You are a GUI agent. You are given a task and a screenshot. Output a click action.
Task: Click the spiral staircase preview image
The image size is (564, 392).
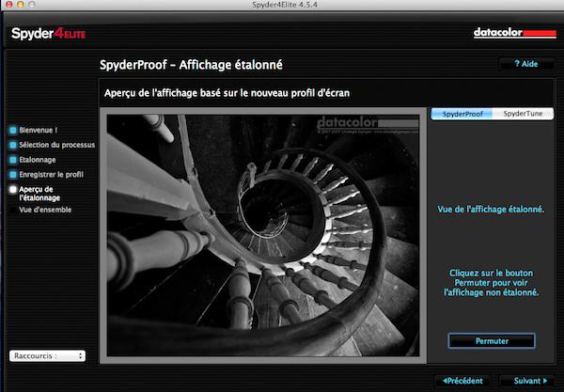click(x=263, y=236)
